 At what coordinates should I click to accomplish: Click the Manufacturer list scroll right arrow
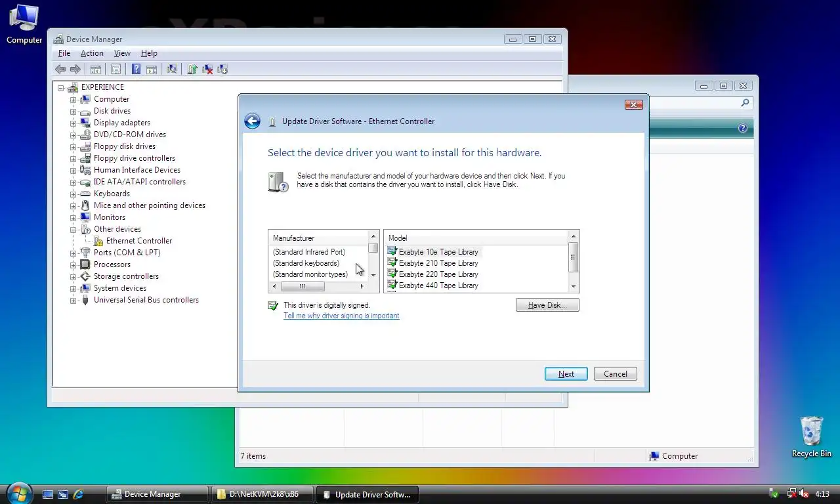pos(362,286)
